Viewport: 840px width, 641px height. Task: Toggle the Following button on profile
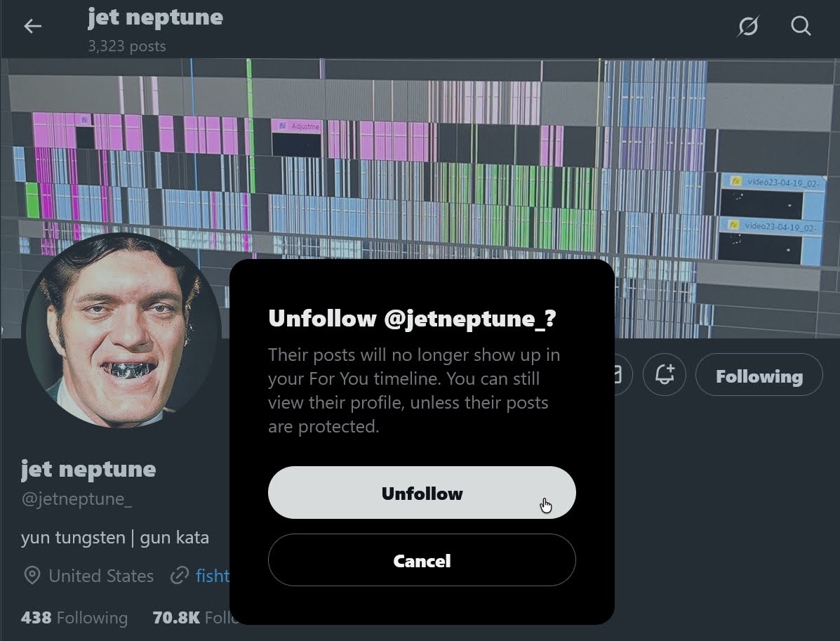point(759,375)
